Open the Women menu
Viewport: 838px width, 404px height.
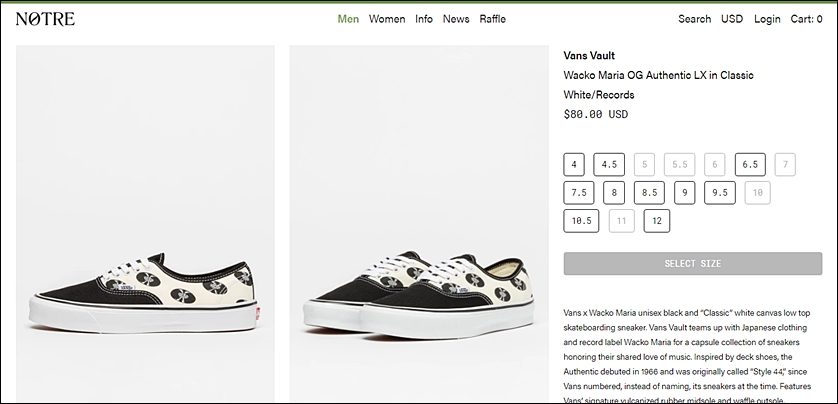(x=387, y=19)
